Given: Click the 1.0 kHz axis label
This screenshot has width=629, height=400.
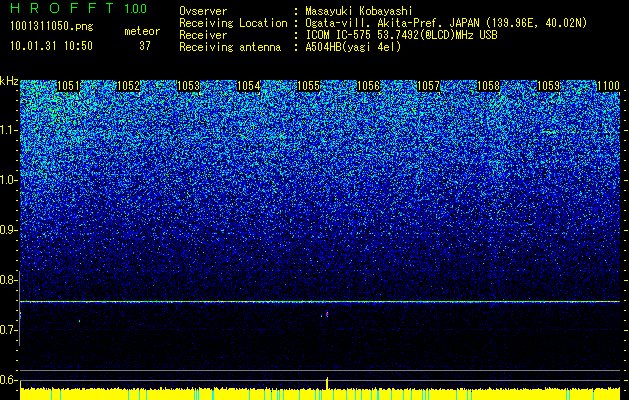Looking at the screenshot, I should (x=8, y=180).
